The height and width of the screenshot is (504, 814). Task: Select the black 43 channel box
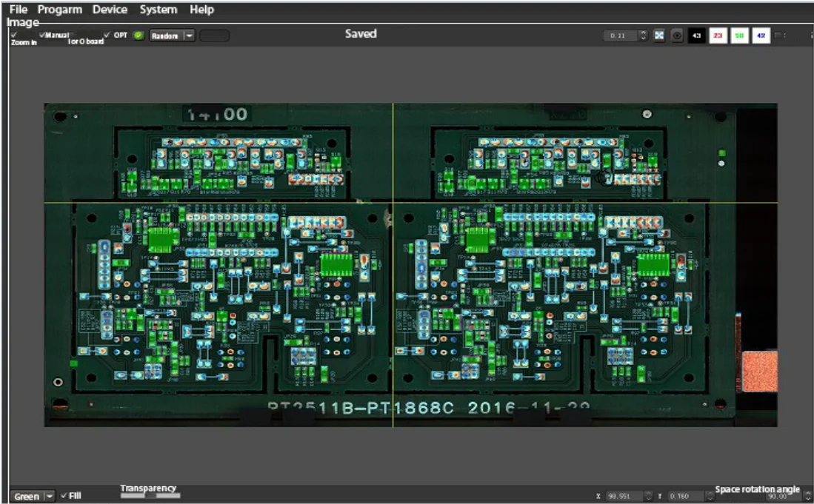[696, 36]
